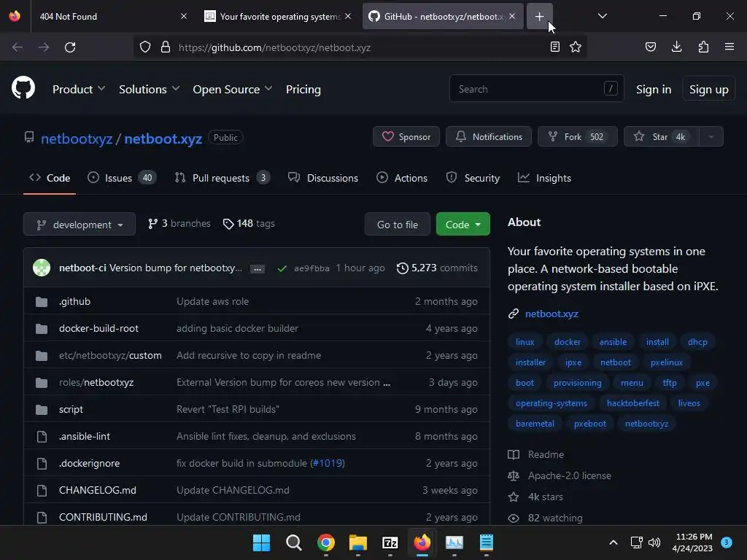Open Pocket save icon in toolbar
The height and width of the screenshot is (560, 747).
(650, 47)
